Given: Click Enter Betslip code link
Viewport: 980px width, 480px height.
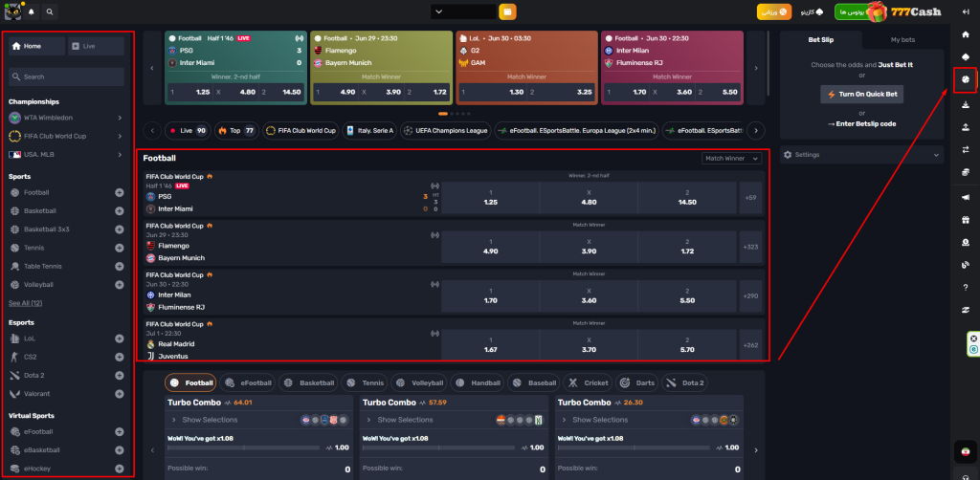Looking at the screenshot, I should point(862,123).
